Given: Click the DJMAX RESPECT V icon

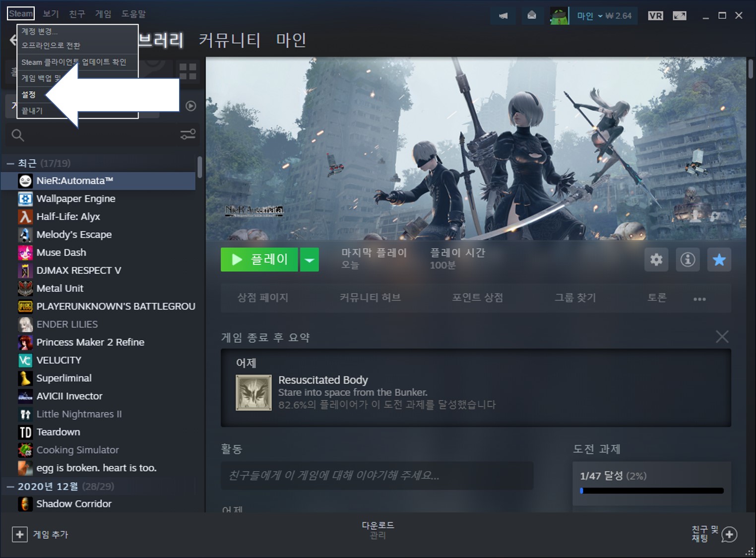Looking at the screenshot, I should [x=25, y=270].
